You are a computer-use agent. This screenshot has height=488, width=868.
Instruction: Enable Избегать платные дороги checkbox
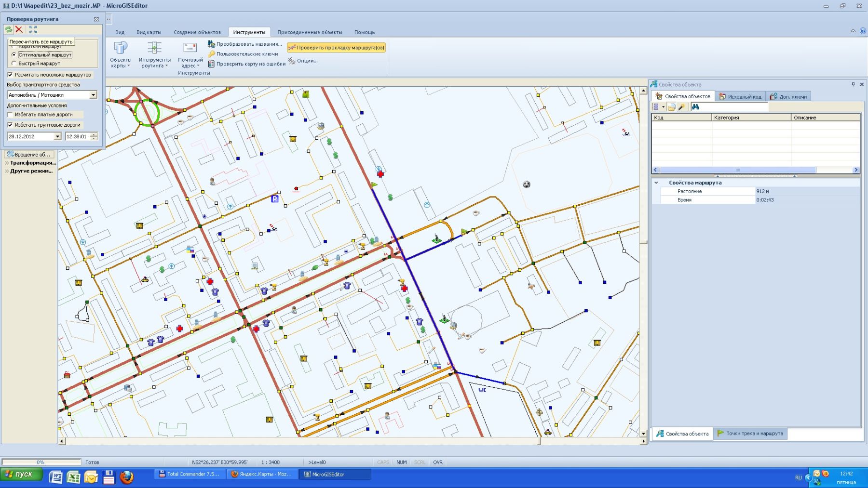pos(10,115)
